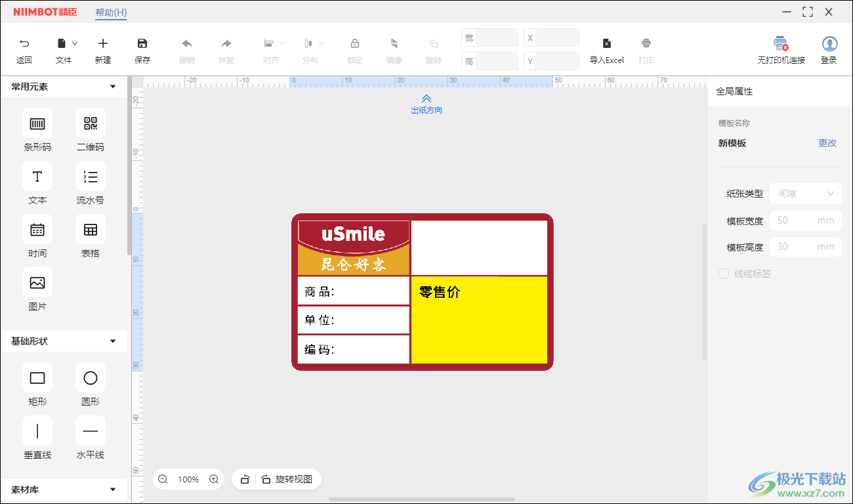Open the 分布 dropdown arrow

point(322,43)
